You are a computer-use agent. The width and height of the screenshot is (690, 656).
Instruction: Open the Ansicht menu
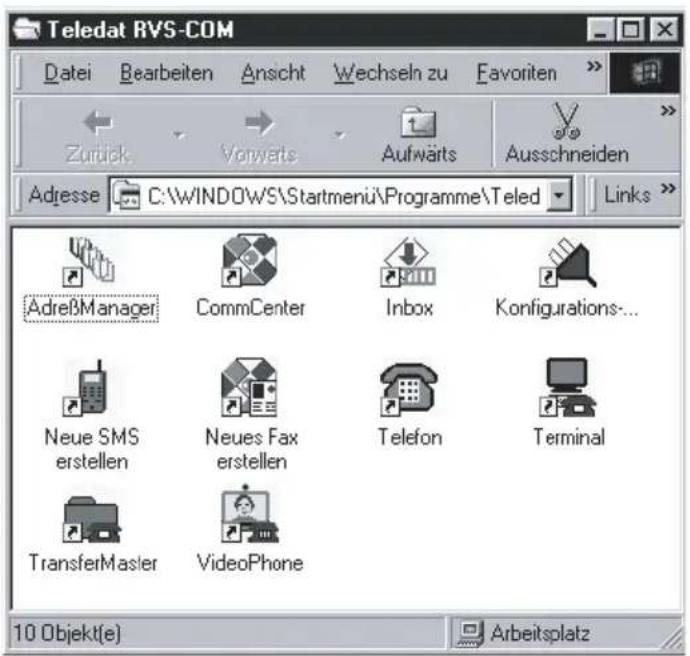[x=273, y=73]
